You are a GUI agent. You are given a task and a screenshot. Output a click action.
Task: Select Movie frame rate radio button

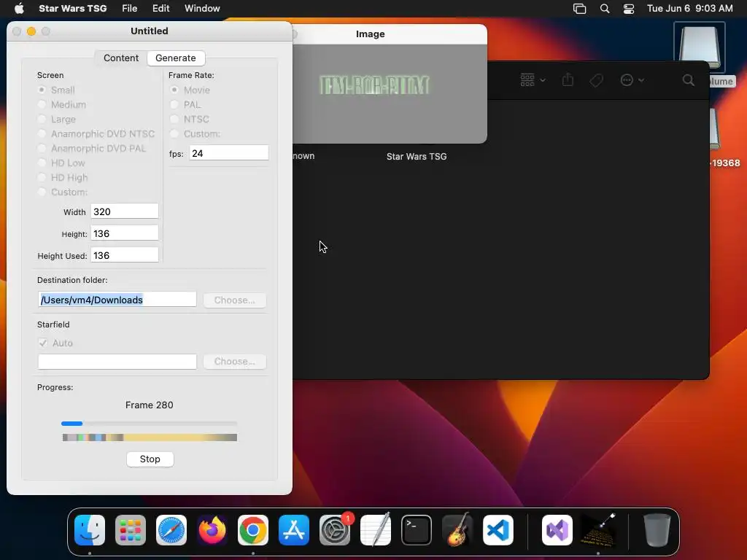(174, 90)
